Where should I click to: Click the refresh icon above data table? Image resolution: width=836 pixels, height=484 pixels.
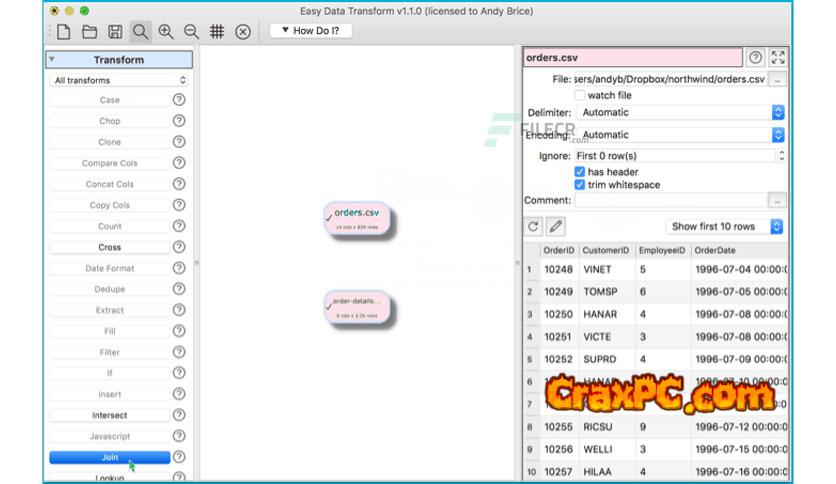[534, 227]
